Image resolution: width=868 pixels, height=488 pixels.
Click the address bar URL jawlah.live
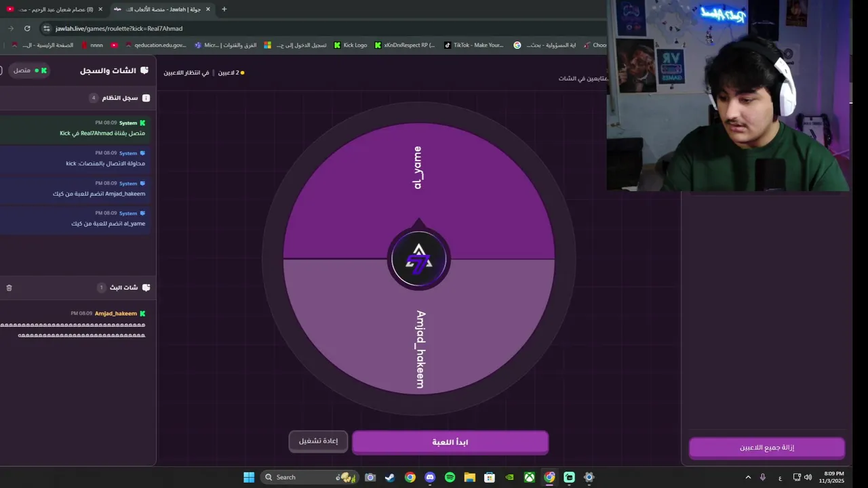119,28
